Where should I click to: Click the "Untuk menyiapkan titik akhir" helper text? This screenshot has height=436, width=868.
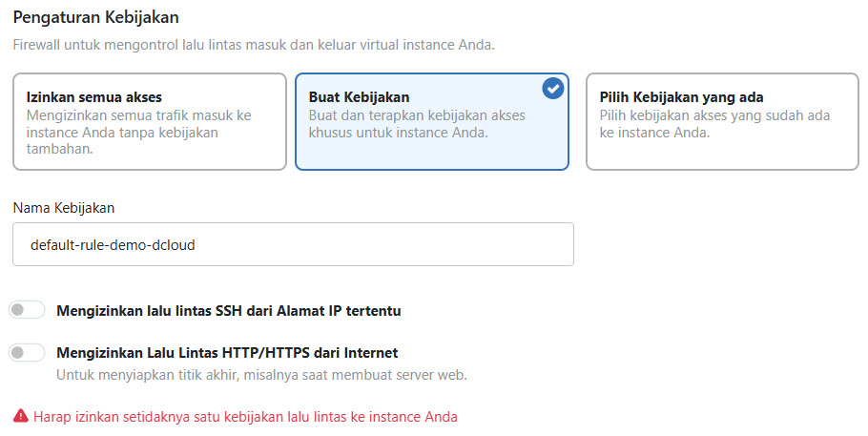click(x=261, y=375)
